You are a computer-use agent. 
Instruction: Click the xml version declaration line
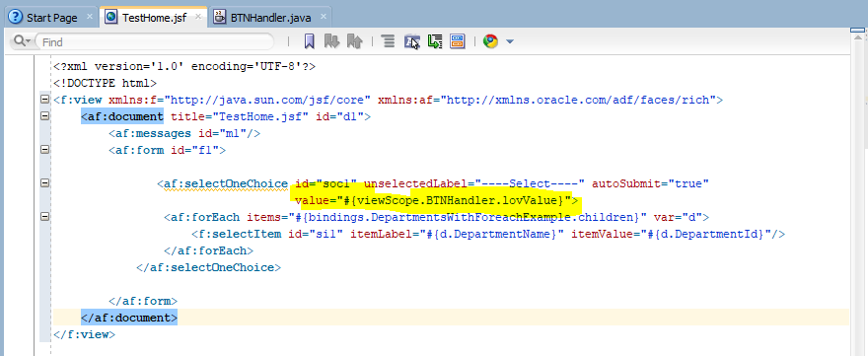184,66
